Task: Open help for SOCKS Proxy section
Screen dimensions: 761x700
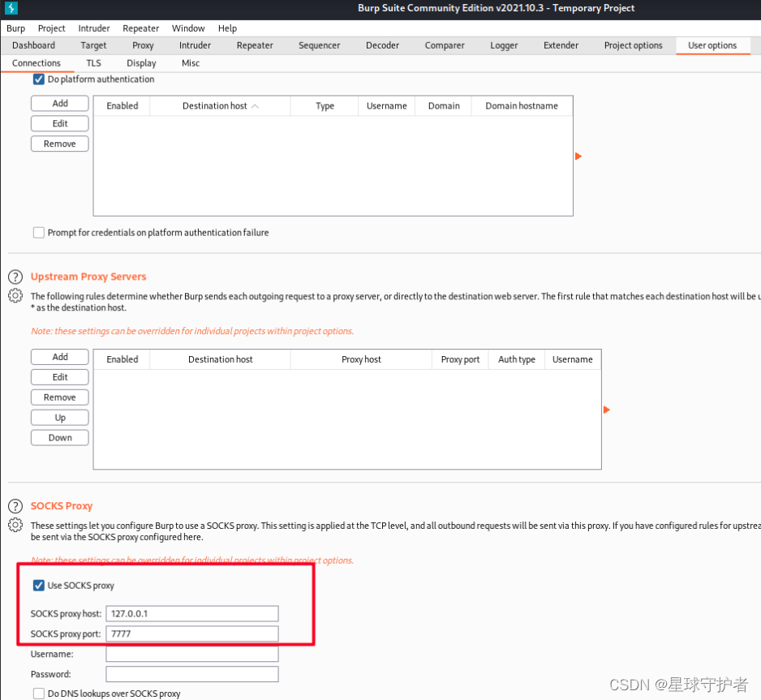Action: click(15, 506)
